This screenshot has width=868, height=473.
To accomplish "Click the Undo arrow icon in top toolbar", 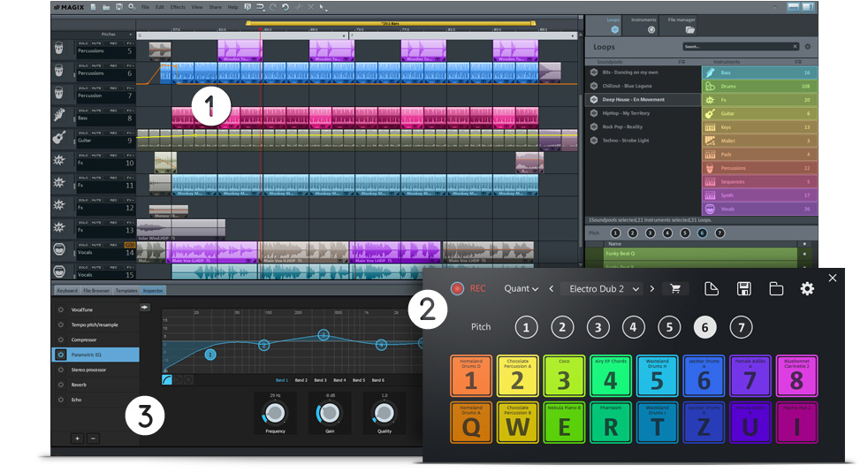I will coord(286,7).
